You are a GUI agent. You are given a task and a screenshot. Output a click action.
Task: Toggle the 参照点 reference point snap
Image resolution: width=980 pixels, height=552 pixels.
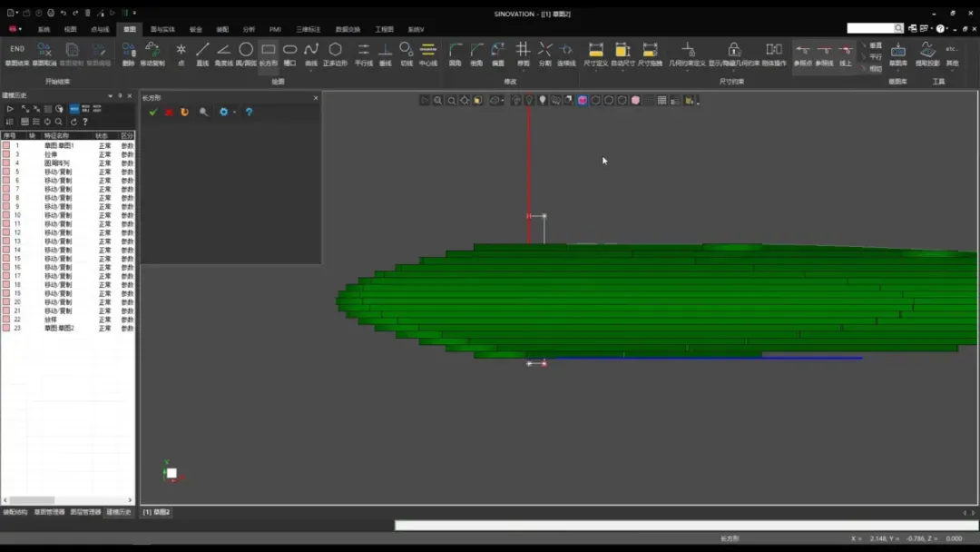point(802,54)
